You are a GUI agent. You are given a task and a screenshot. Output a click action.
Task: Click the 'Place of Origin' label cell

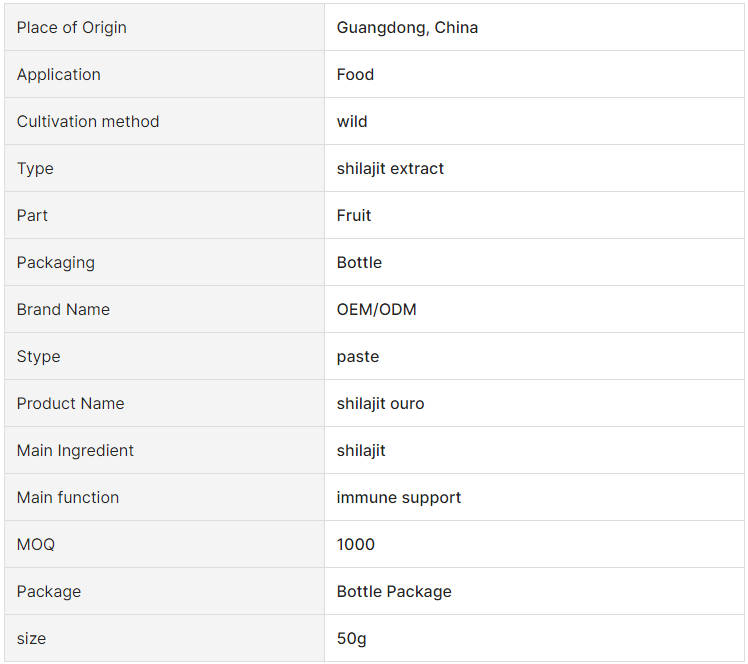[x=72, y=27]
